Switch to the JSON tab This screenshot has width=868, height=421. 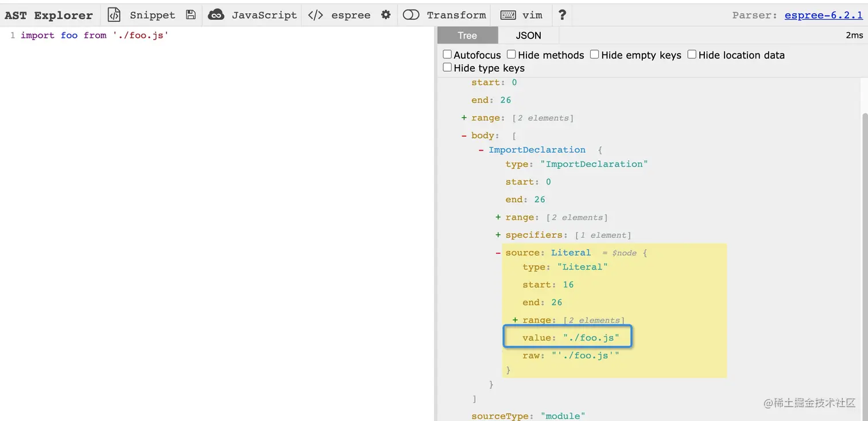pos(528,36)
